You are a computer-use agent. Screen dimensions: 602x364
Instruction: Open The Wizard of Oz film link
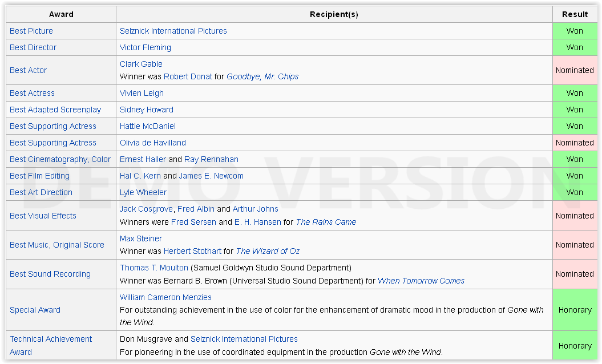[x=268, y=251]
